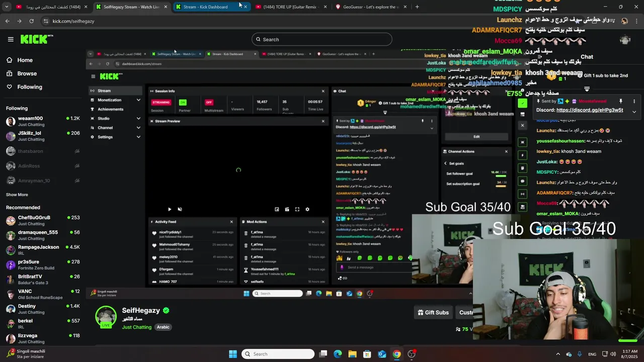Expand the pinned Discord message chevron
This screenshot has height=362, width=644.
[634, 112]
